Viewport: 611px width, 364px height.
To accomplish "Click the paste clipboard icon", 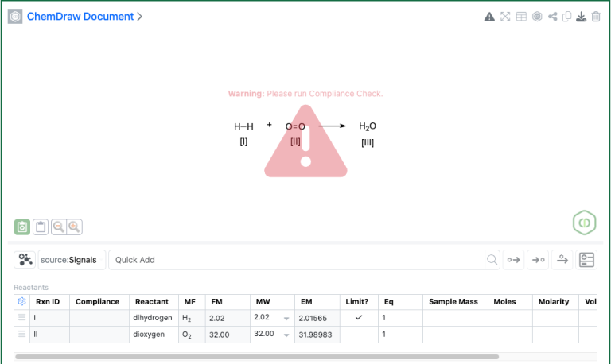I will pyautogui.click(x=41, y=227).
